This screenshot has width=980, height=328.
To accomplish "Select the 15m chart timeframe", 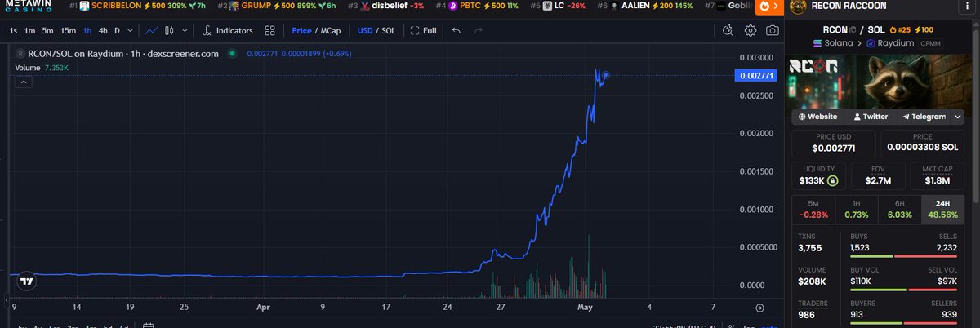I will 69,31.
